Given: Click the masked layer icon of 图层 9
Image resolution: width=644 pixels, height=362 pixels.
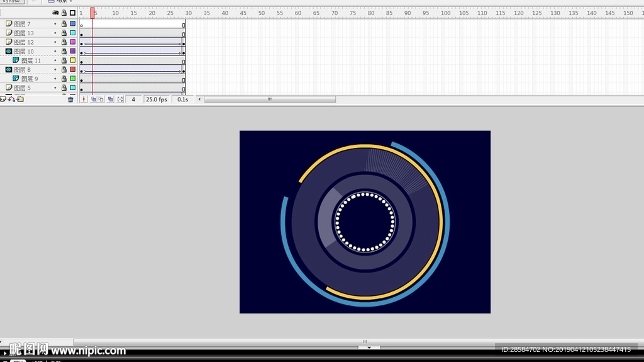Looking at the screenshot, I should click(16, 79).
